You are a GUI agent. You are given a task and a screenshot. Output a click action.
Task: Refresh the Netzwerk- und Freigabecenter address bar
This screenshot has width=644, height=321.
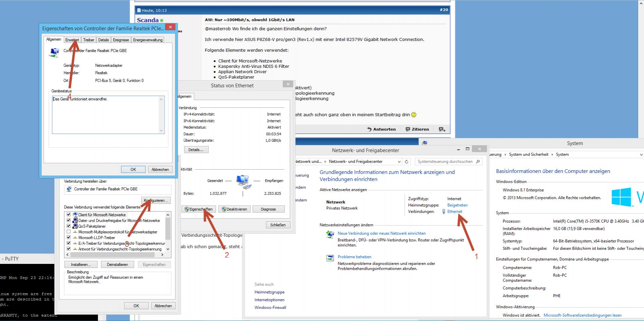point(406,162)
